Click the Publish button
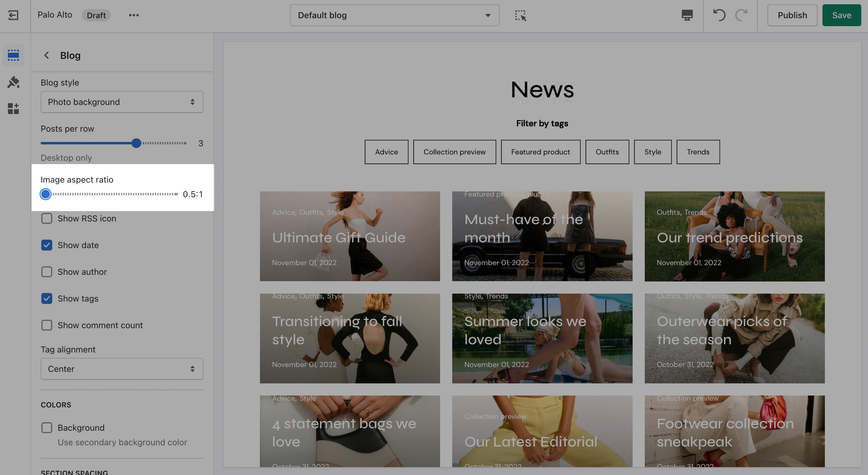868x475 pixels. coord(792,15)
